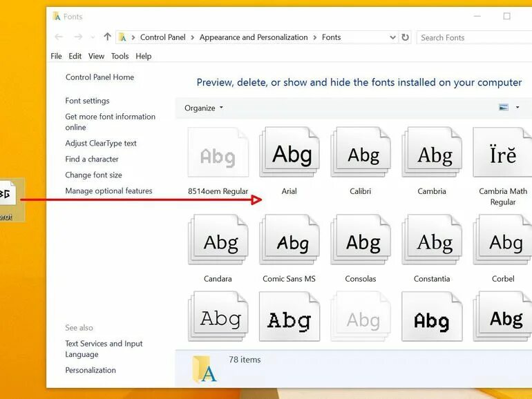Open Get more font information online
Viewport: 532px width, 399px height.
pos(111,122)
